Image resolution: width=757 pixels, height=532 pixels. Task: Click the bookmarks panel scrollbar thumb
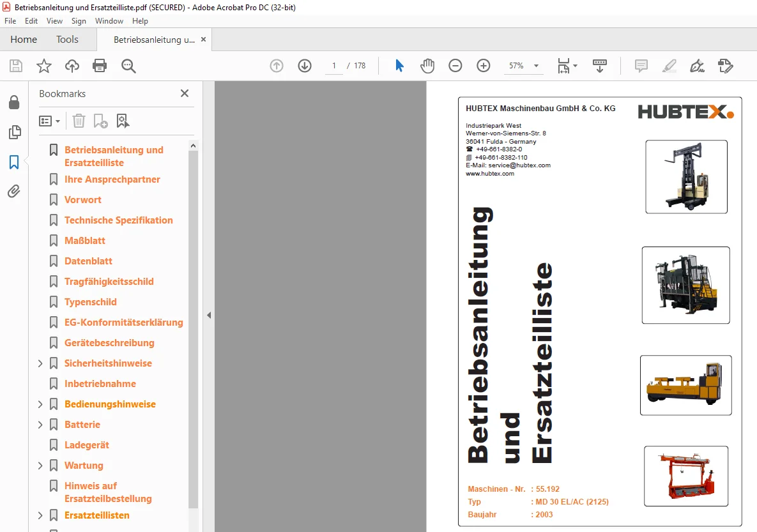tap(193, 330)
